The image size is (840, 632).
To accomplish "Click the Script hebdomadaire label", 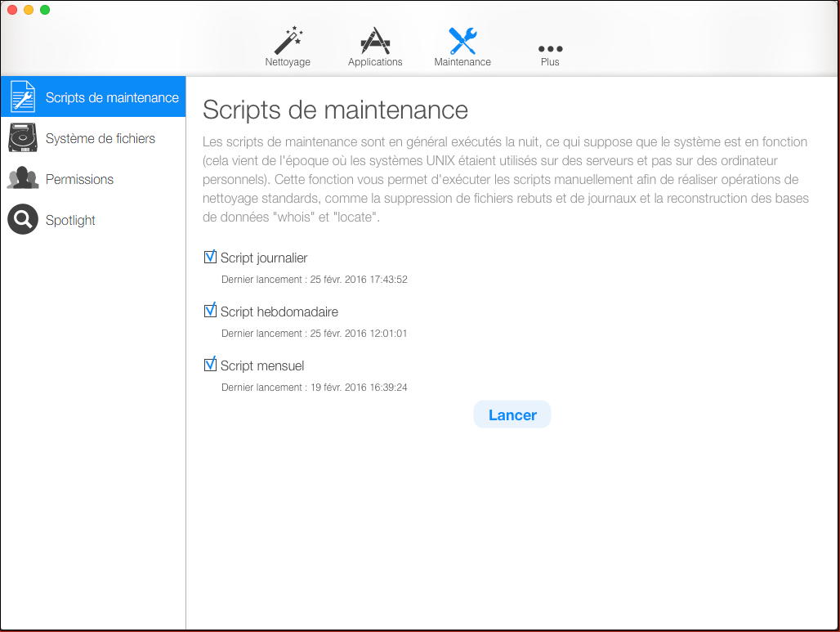I will [x=279, y=312].
